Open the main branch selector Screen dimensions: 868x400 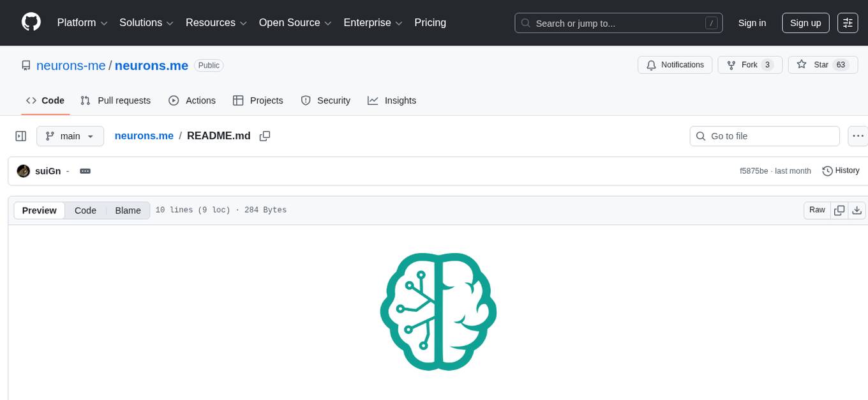[x=70, y=135]
